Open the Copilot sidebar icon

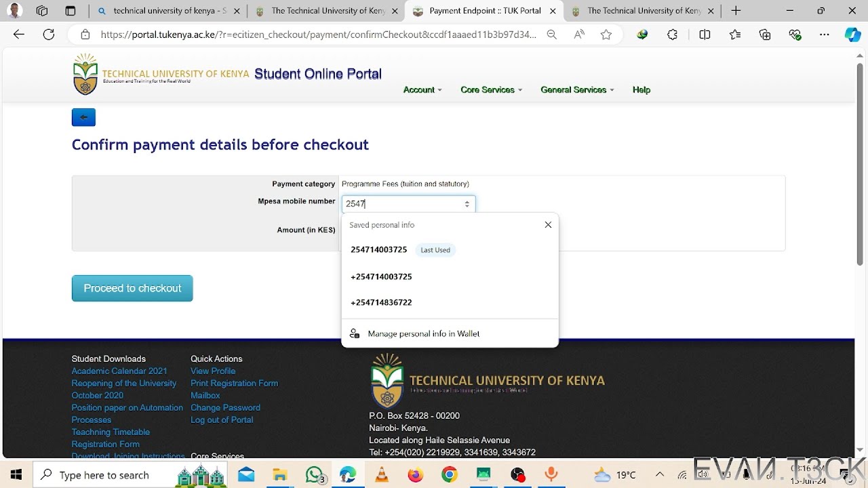[x=852, y=35]
